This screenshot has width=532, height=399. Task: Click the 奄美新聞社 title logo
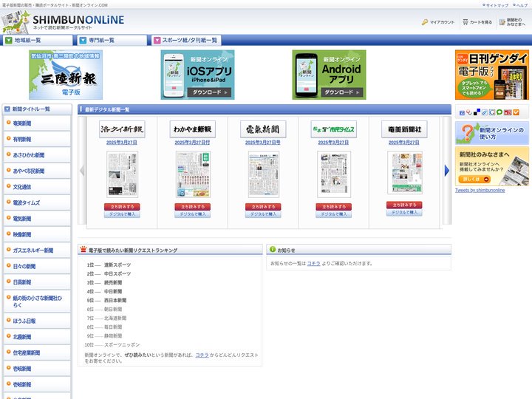pyautogui.click(x=404, y=129)
